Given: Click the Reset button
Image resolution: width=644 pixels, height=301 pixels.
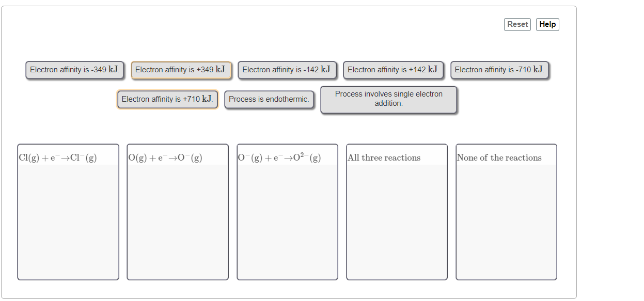Looking at the screenshot, I should click(x=517, y=24).
